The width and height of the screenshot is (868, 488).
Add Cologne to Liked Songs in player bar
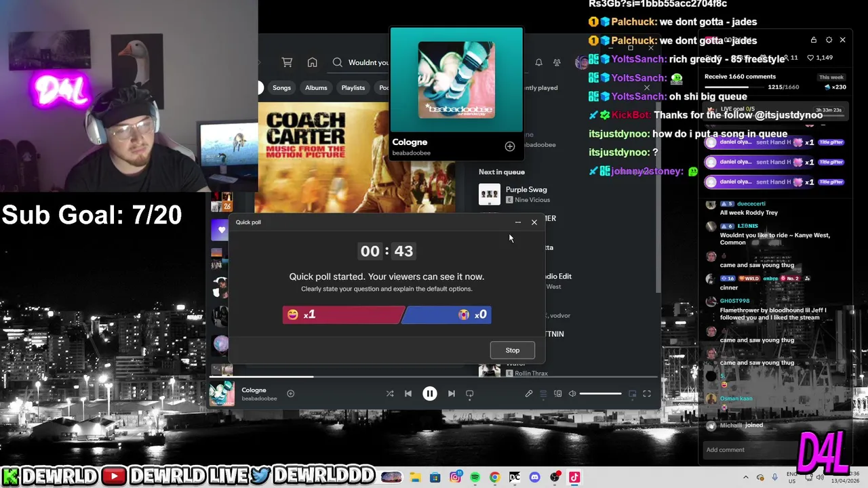click(x=290, y=393)
